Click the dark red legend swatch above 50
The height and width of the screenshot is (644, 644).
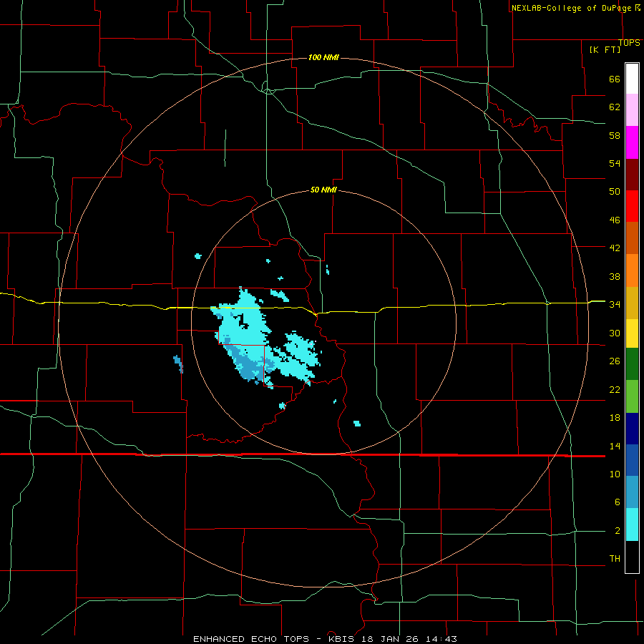[x=632, y=175]
